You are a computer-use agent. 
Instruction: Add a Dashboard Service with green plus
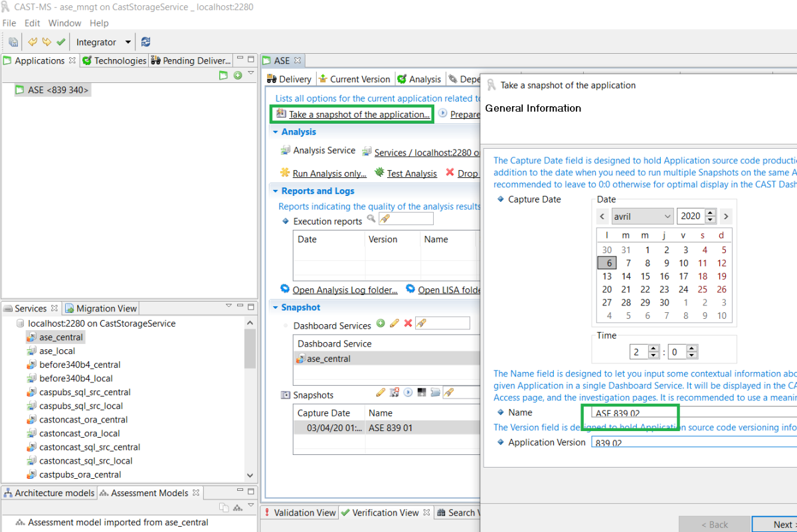[381, 323]
